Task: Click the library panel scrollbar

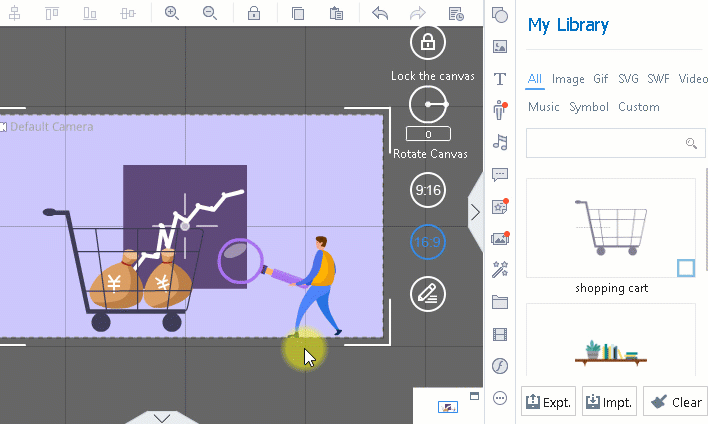Action: 706,217
